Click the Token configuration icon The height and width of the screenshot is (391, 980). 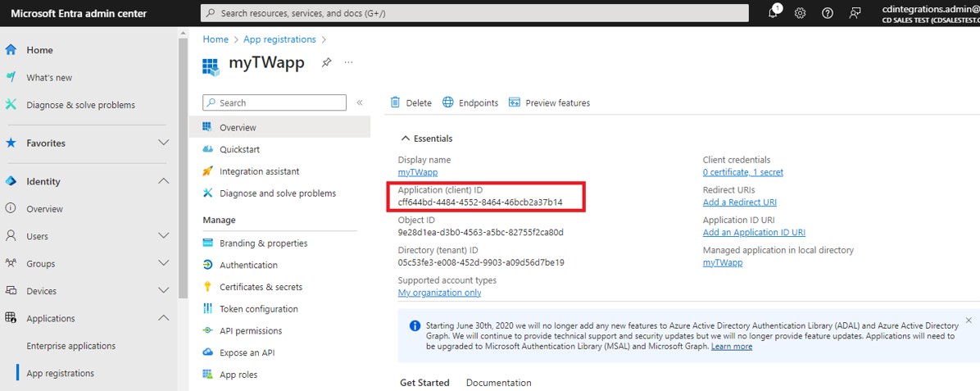click(208, 308)
